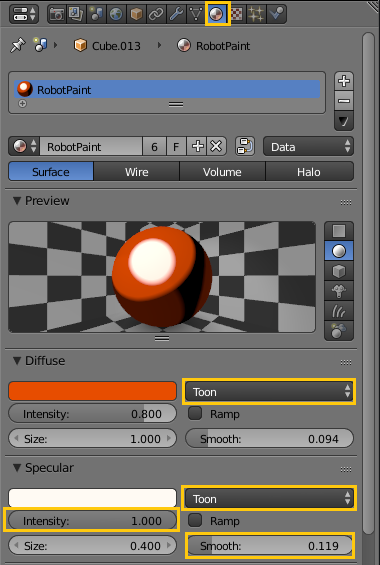
Task: Open the Render Layers properties tab
Action: (x=76, y=14)
